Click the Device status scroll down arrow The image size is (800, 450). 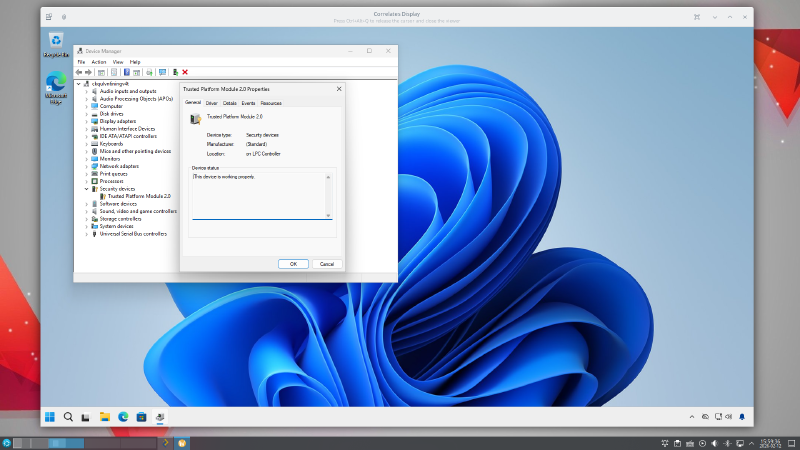328,215
